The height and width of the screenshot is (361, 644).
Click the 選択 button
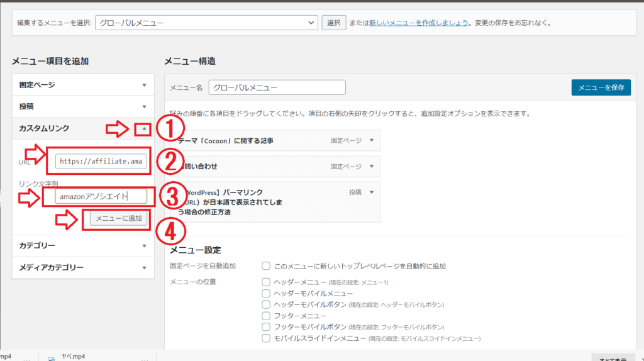[333, 23]
